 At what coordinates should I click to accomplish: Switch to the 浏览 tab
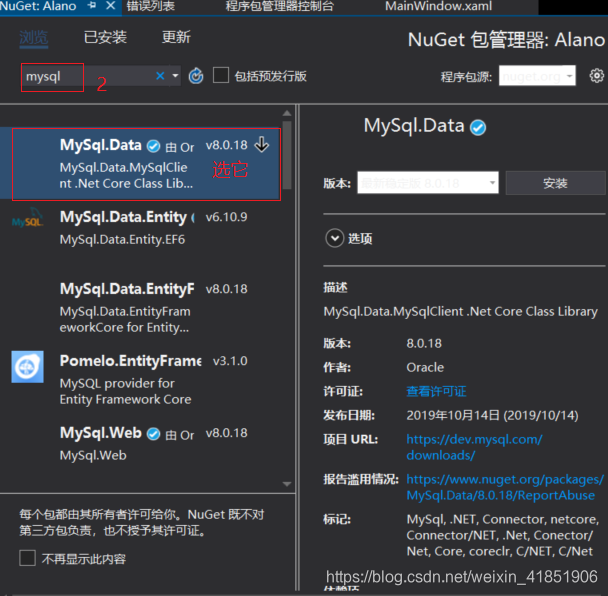tap(34, 38)
